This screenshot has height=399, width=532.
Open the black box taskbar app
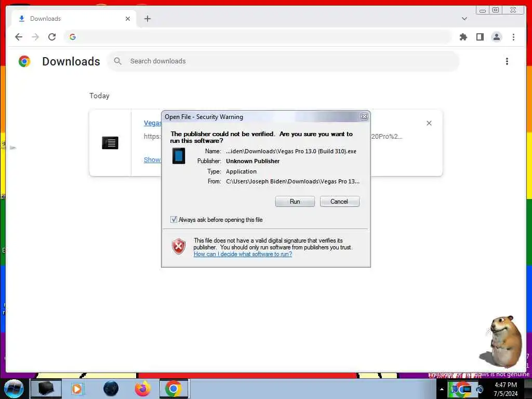click(46, 389)
